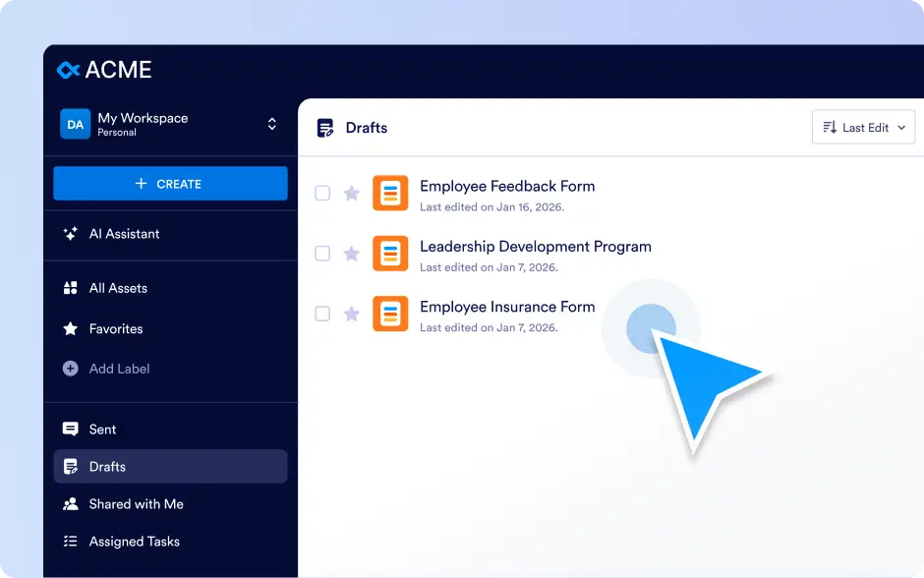
Task: Click the Employee Feedback Form orange icon
Action: [x=390, y=194]
